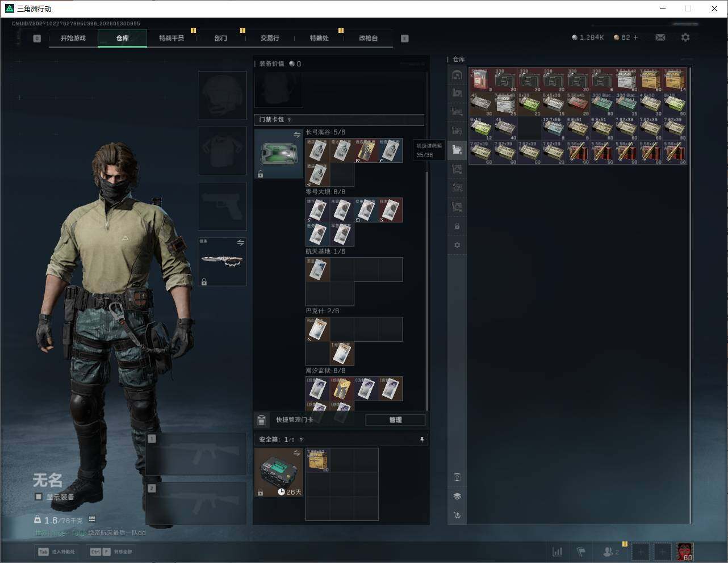The width and height of the screenshot is (728, 563).
Task: Click the 门禁卡包 keycard case thumbnail
Action: [x=279, y=154]
